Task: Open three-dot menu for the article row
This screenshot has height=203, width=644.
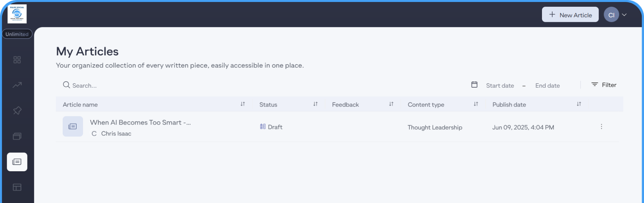Action: 601,127
